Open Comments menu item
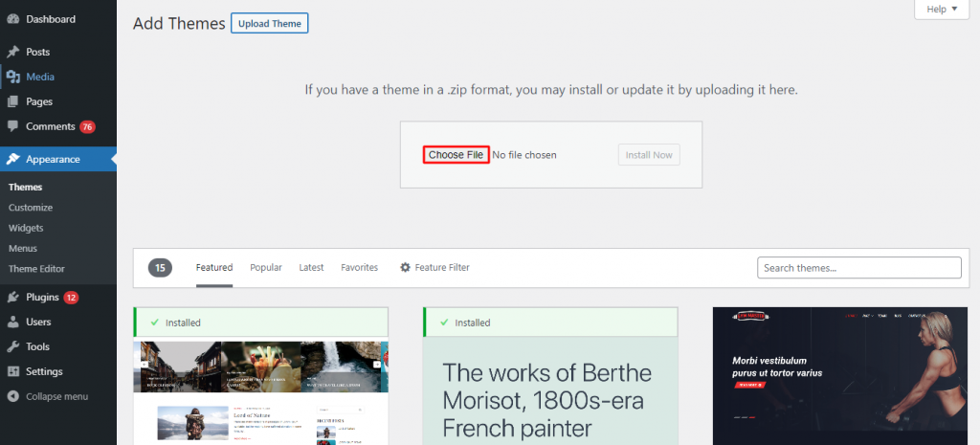 click(58, 126)
